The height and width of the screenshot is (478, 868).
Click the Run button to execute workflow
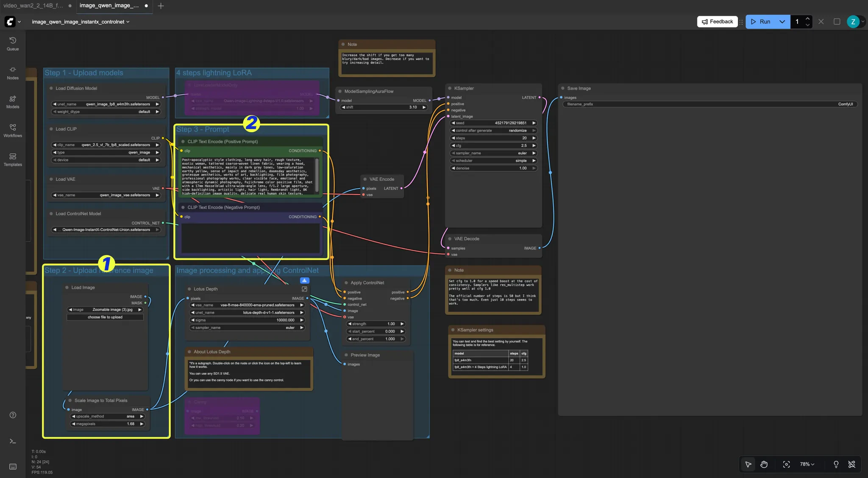pos(762,21)
